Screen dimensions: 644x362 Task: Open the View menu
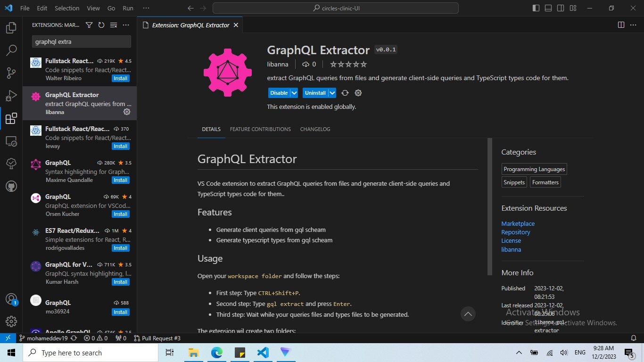(x=93, y=8)
